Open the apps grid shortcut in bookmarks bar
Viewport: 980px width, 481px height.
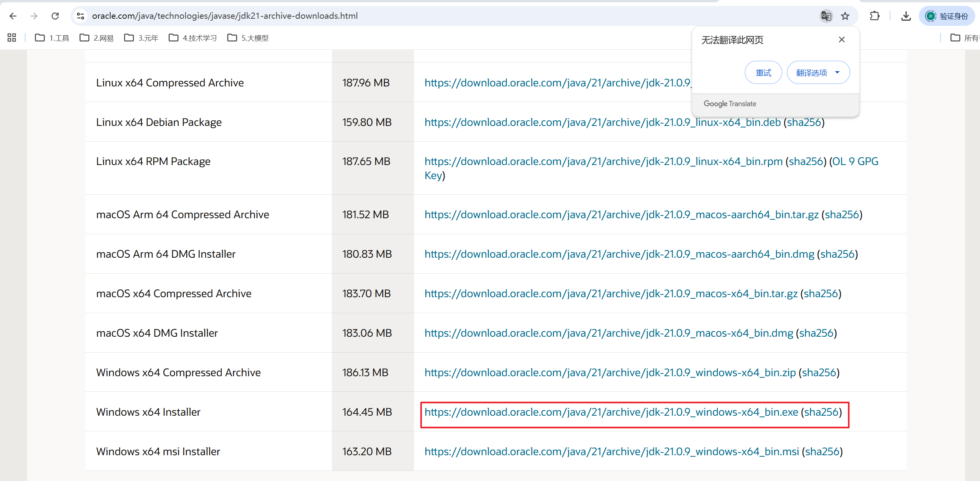pyautogui.click(x=12, y=38)
